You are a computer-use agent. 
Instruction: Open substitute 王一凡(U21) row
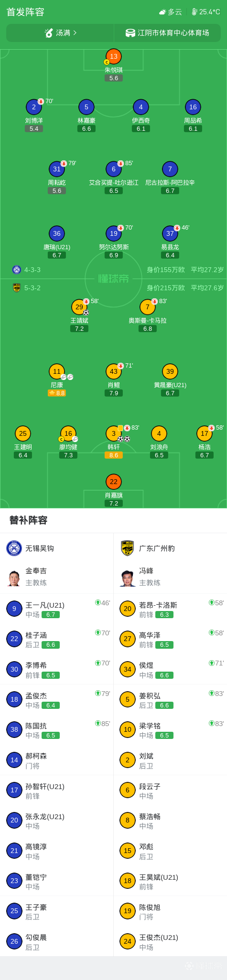click(57, 609)
